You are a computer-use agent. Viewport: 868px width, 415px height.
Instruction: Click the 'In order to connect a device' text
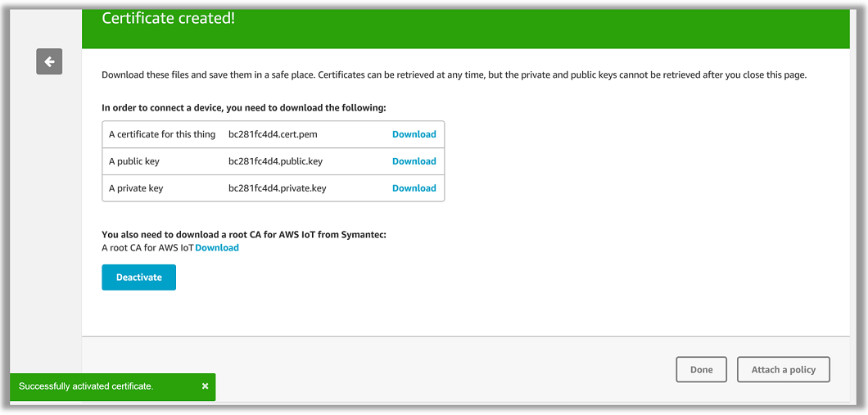point(243,107)
